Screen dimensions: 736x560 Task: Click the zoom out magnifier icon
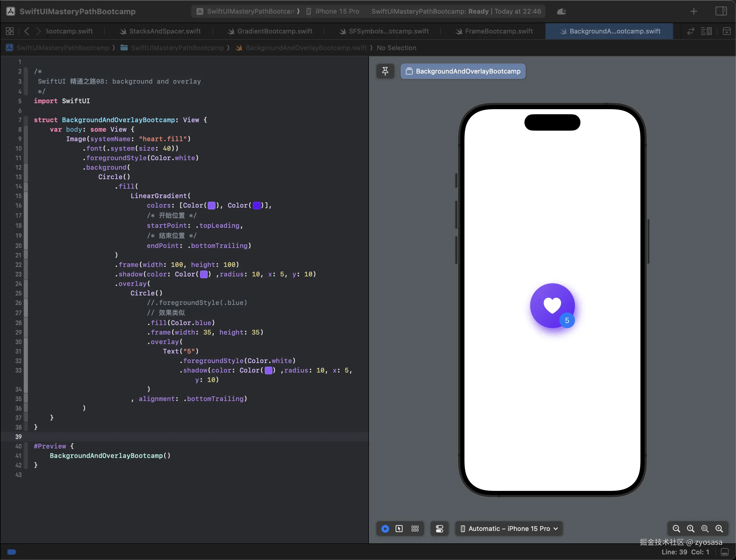tap(676, 529)
